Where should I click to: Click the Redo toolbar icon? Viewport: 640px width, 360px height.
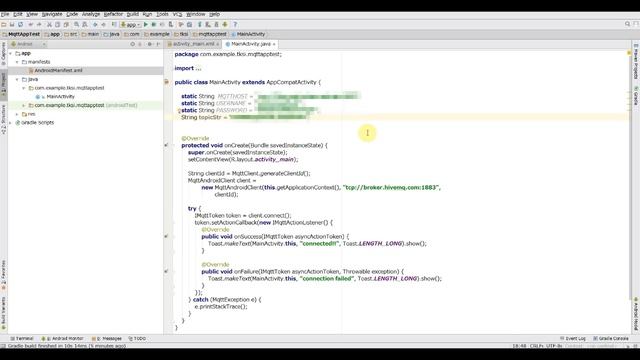coord(39,24)
